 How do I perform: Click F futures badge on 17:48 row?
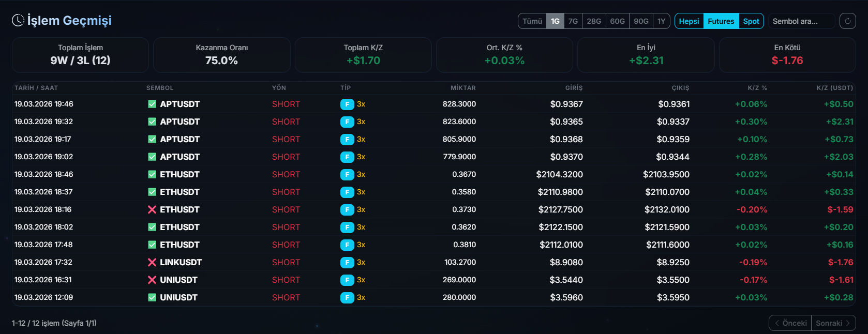[x=347, y=245]
